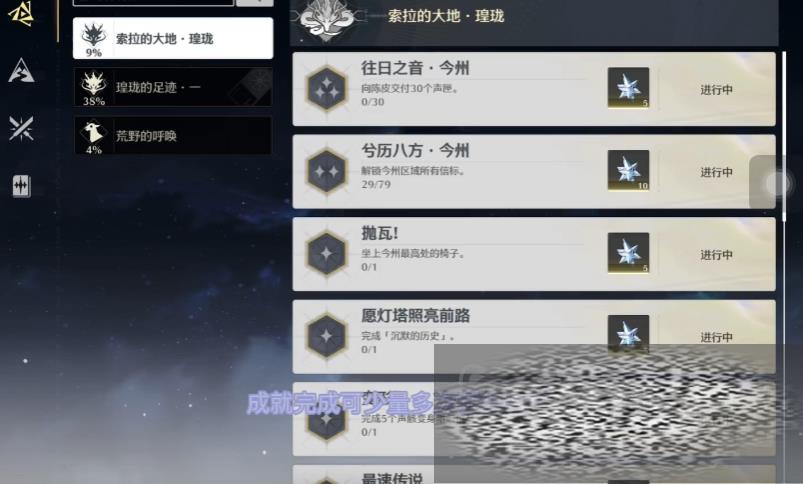
Task: Open the crossed swords sidebar icon
Action: tap(21, 128)
